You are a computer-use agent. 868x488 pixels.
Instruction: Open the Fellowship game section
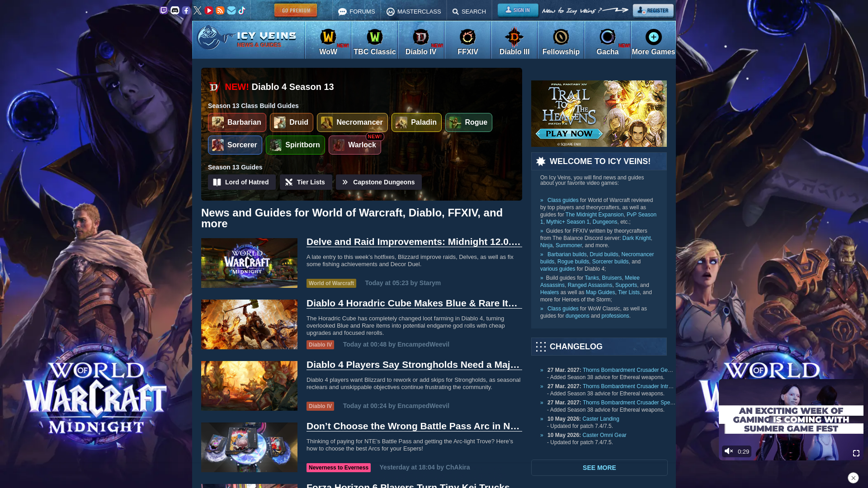coord(561,40)
